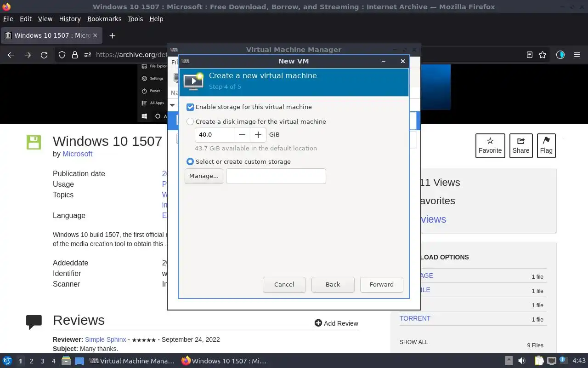Open Firefox File menu
The width and height of the screenshot is (588, 368).
8,19
